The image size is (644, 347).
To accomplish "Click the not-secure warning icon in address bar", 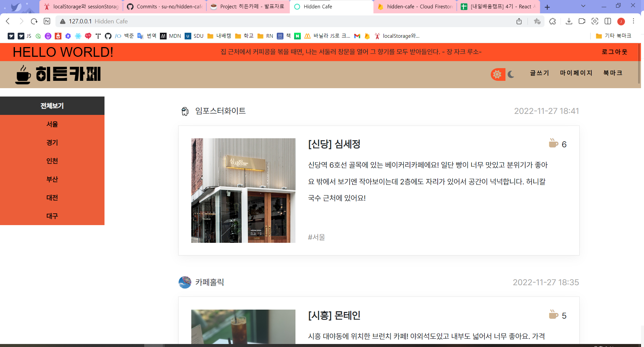I will [62, 21].
